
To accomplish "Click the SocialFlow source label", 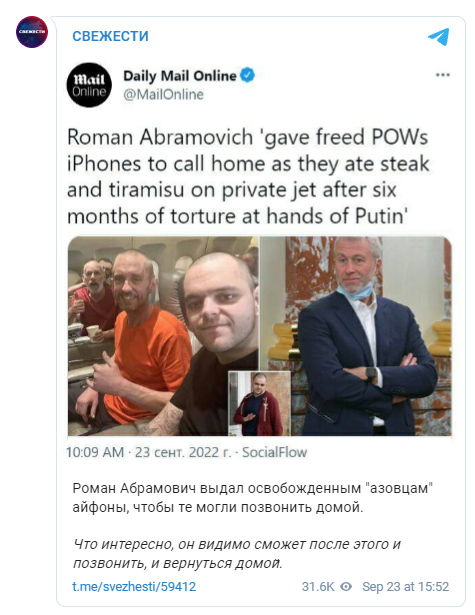I will [x=275, y=452].
